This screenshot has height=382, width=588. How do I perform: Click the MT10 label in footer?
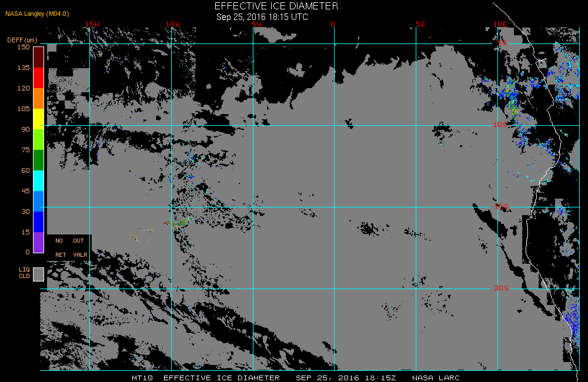point(142,378)
